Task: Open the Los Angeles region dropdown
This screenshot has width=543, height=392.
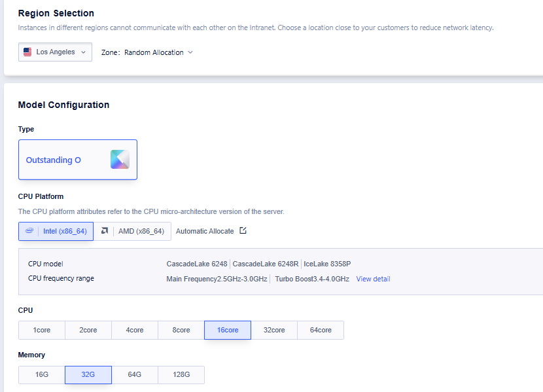Action: point(55,52)
